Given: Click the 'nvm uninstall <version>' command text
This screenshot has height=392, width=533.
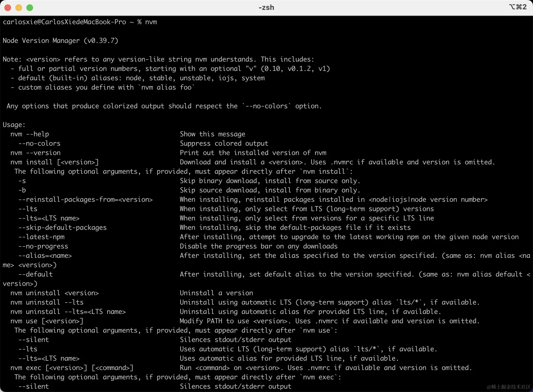Looking at the screenshot, I should click(x=54, y=293).
